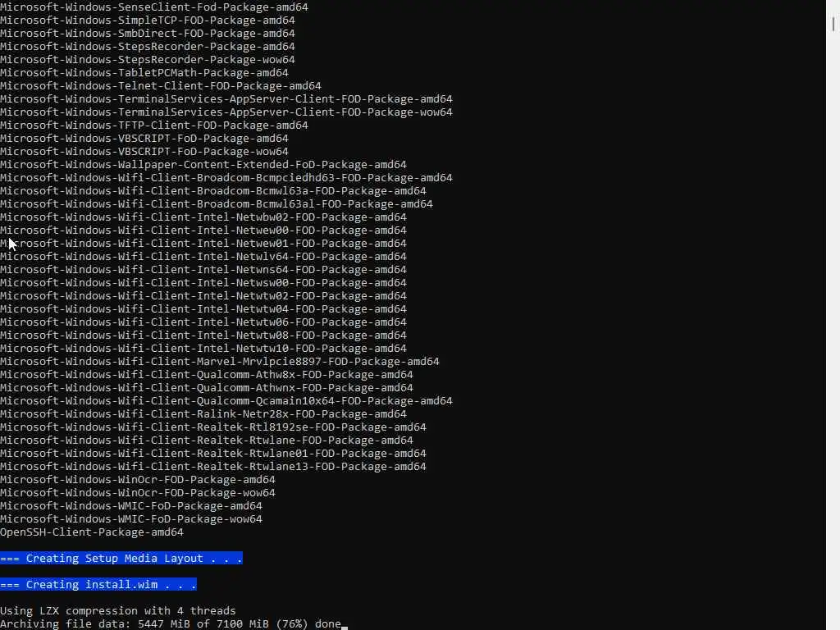The image size is (840, 630).
Task: Click Microsoft-Windows-SimpleTCP-FOD-Package-amd64 line
Action: [x=148, y=21]
